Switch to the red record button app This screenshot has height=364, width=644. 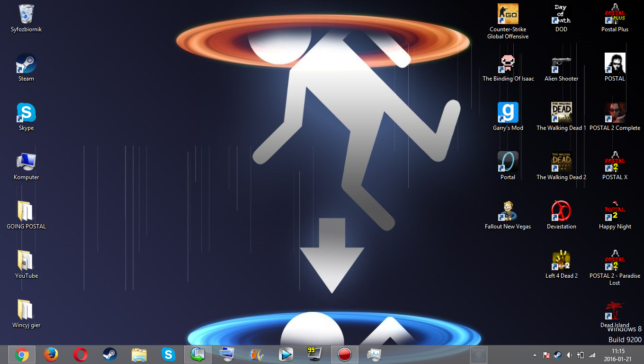[x=345, y=355]
